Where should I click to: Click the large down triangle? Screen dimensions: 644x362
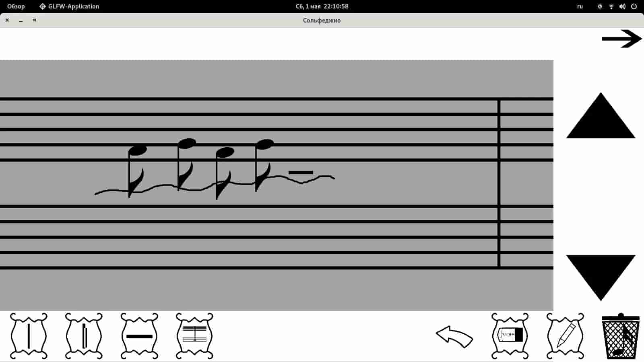(x=601, y=278)
